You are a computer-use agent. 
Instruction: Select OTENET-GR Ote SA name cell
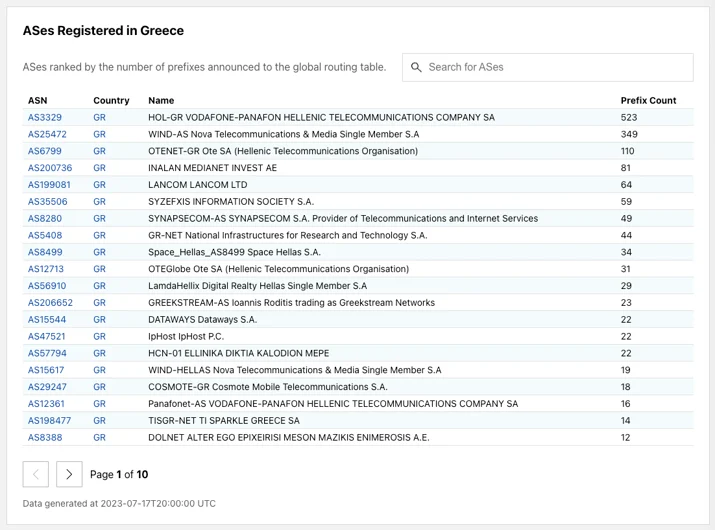click(283, 151)
